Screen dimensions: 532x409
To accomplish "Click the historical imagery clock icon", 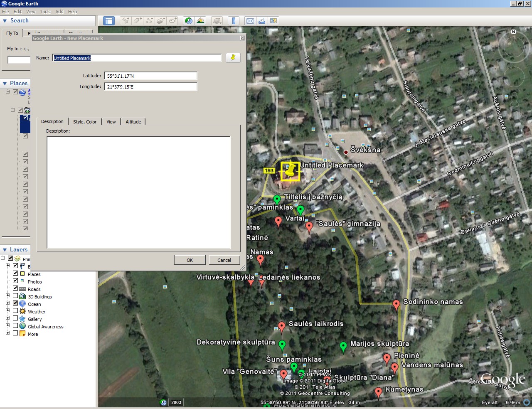I will click(x=189, y=21).
